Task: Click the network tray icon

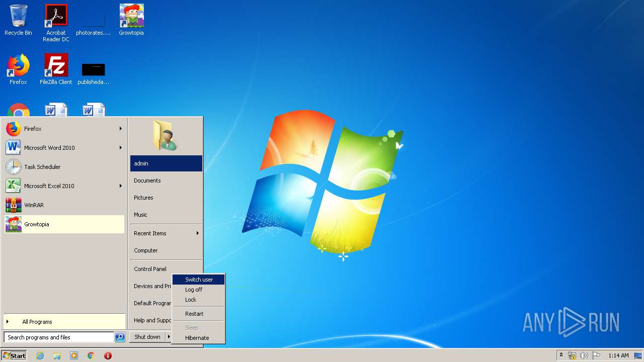Action: point(572,355)
